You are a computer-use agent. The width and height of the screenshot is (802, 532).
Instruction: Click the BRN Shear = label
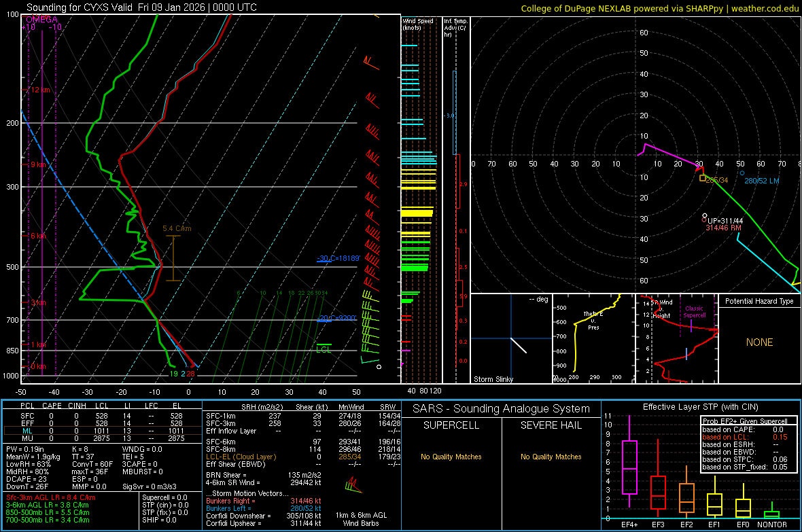[226, 475]
